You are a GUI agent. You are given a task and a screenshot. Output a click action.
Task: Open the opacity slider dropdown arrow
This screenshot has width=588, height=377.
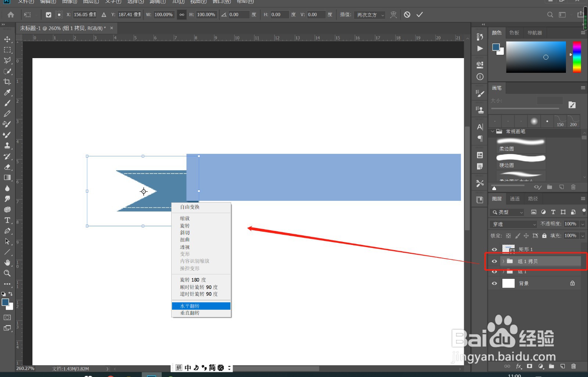[x=582, y=224]
